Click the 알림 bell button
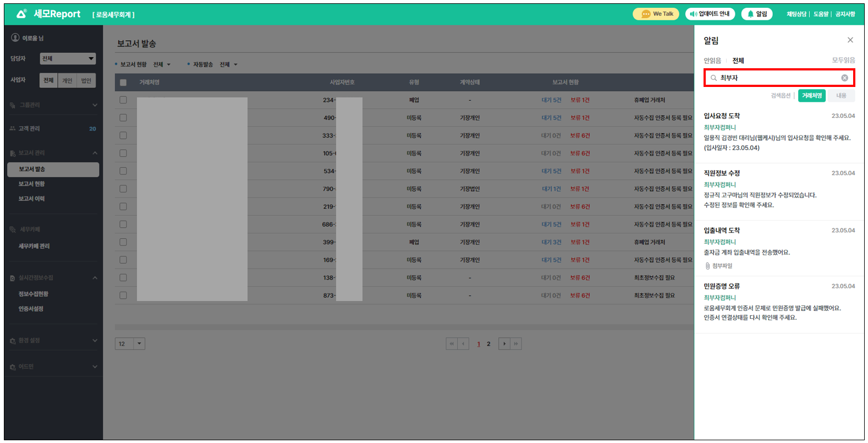 point(757,14)
